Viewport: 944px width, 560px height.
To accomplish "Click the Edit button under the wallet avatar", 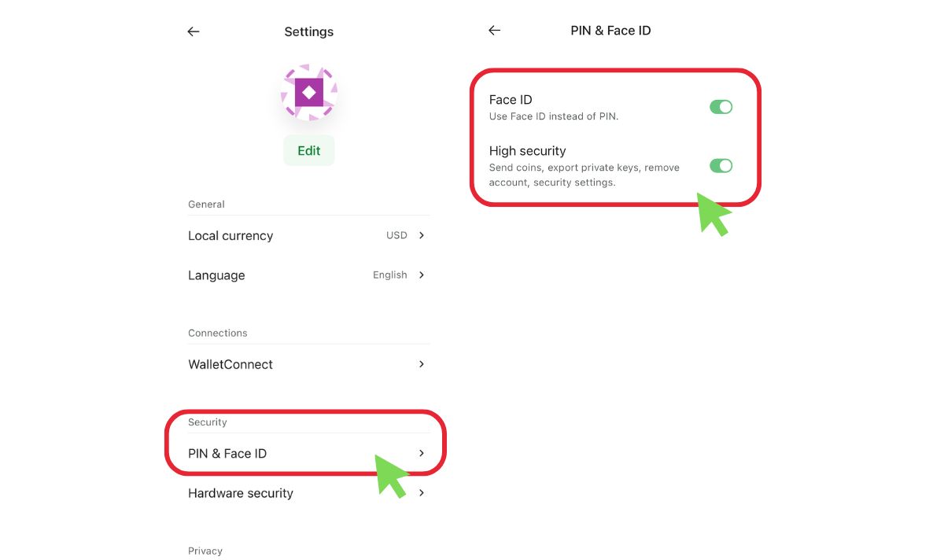I will coord(308,150).
